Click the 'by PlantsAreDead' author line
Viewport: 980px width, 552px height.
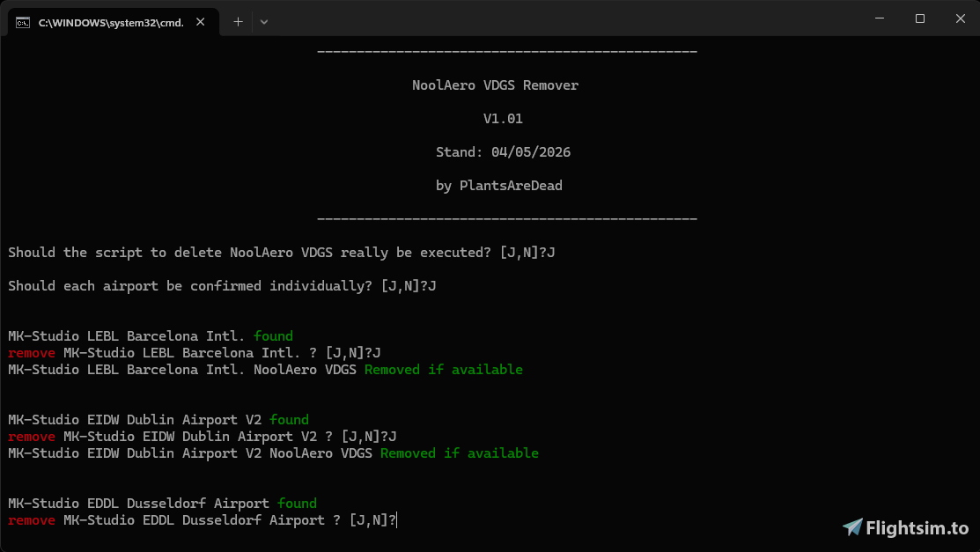(x=498, y=186)
